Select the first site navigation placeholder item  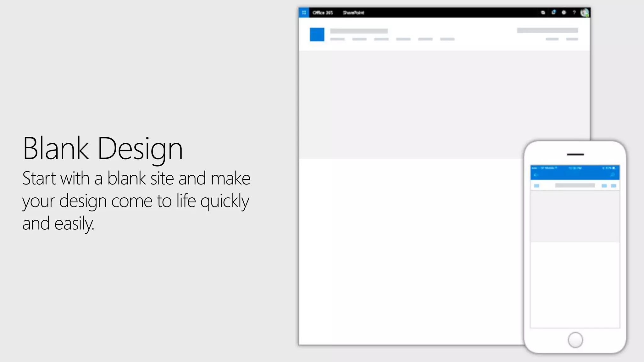tap(337, 39)
